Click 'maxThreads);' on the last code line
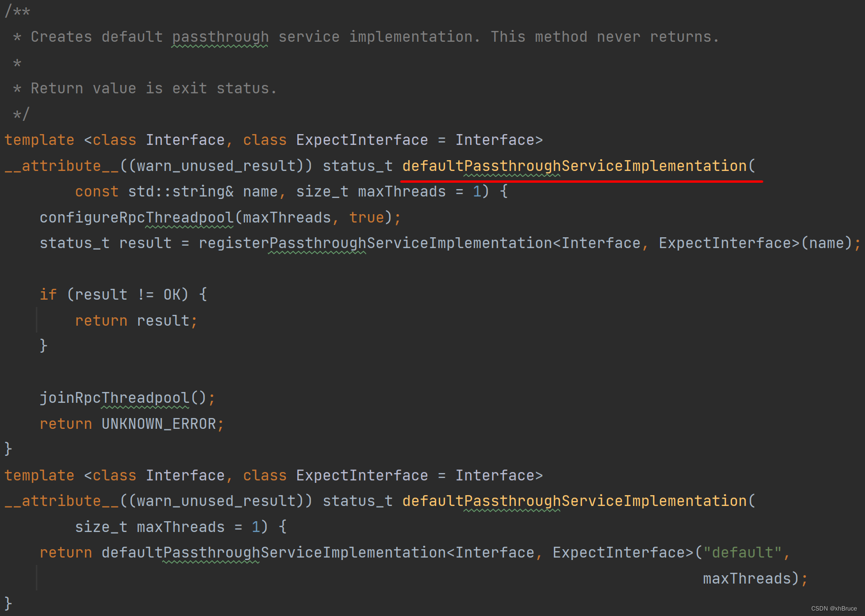This screenshot has height=616, width=865. [755, 579]
